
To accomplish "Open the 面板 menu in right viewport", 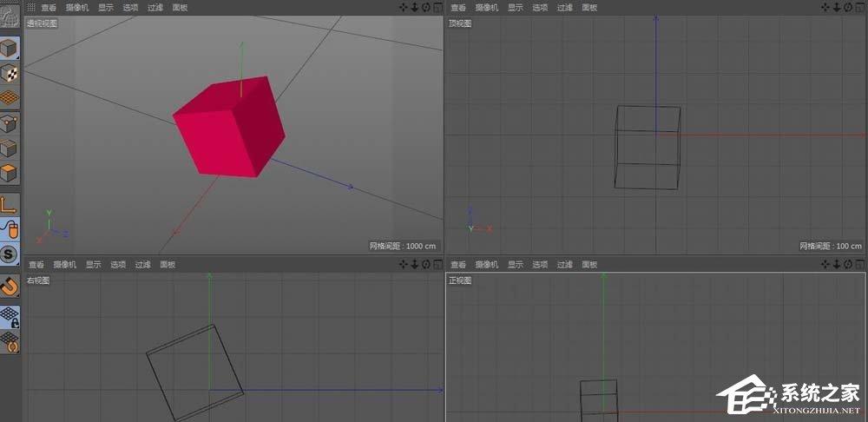I will click(168, 265).
